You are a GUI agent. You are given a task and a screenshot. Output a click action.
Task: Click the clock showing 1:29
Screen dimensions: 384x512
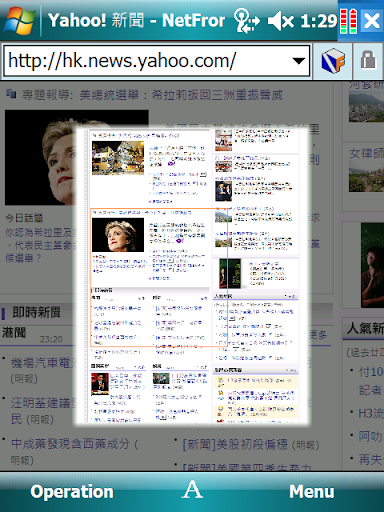319,21
